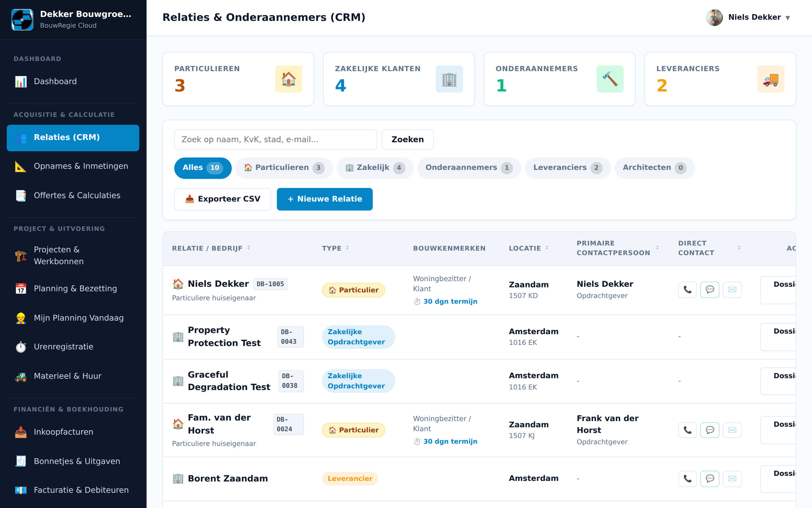Open chat icon in Fam. van der Horst row

click(710, 430)
